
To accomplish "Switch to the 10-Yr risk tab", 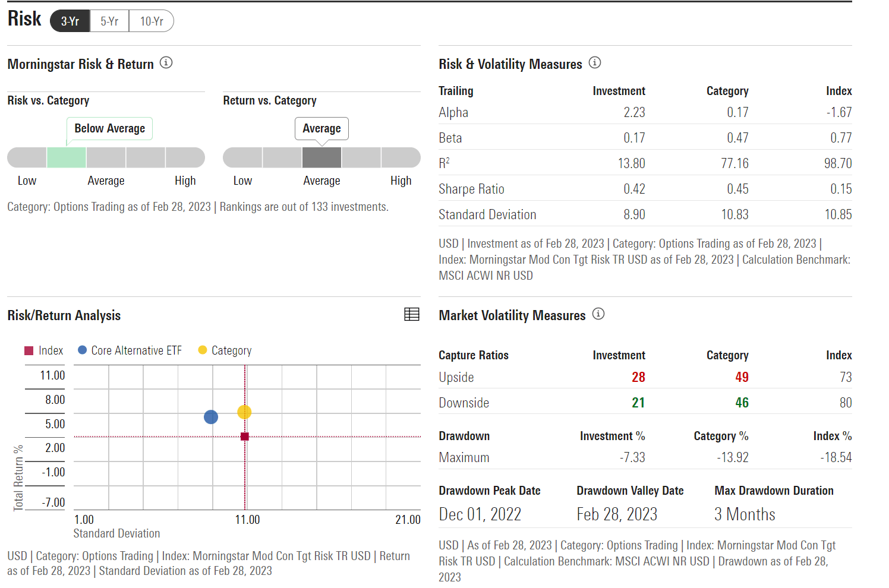I will click(151, 21).
